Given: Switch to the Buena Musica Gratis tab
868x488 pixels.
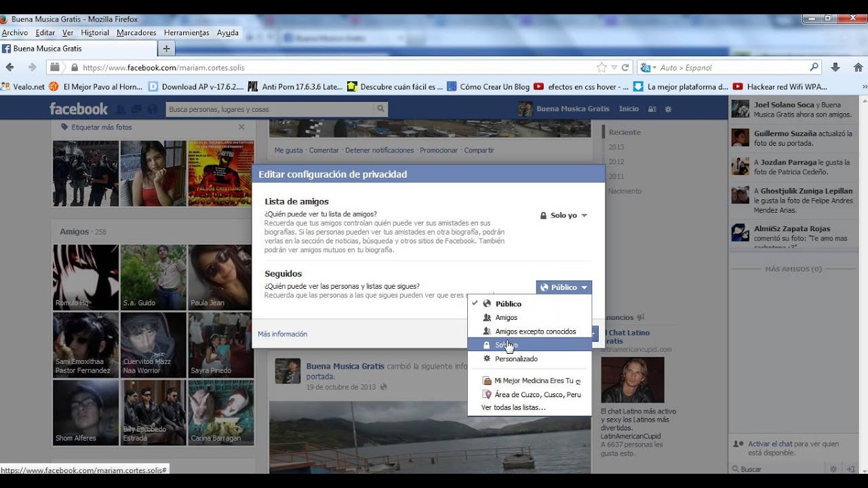Looking at the screenshot, I should pyautogui.click(x=78, y=49).
